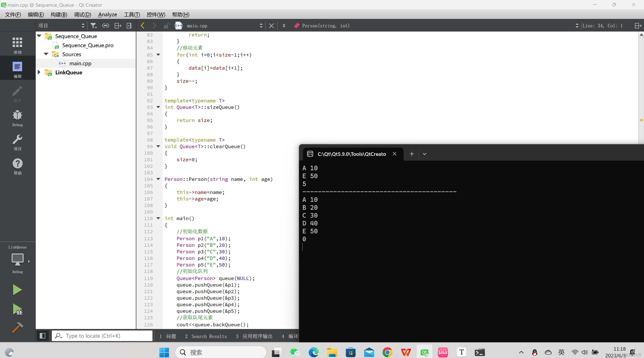Click the filter tree funnel icon
Screen dimensions: 644x358
[x=94, y=26]
